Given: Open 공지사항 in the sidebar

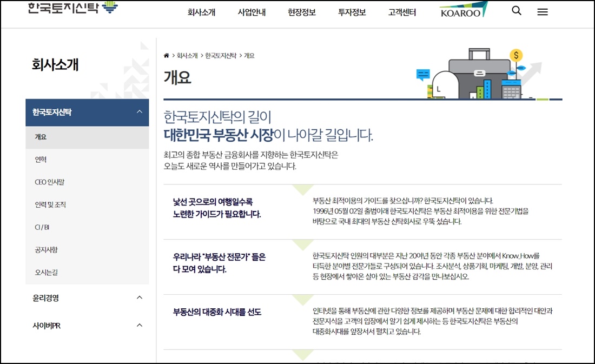Looking at the screenshot, I should click(47, 250).
